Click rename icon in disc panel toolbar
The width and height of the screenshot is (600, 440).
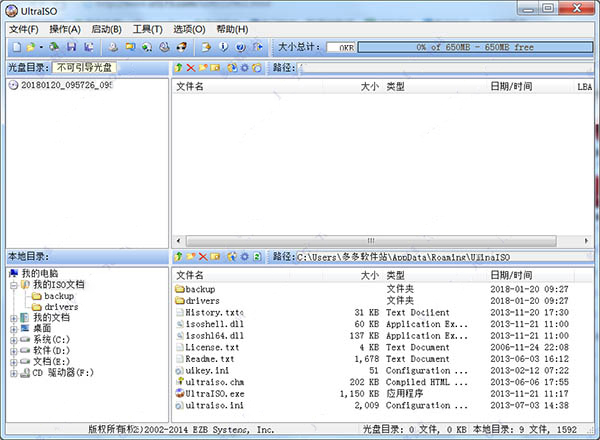(x=215, y=68)
